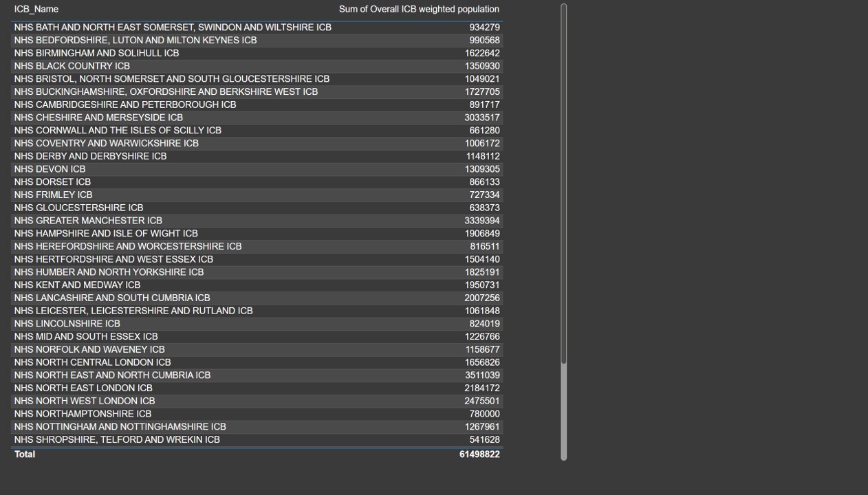Select NHS NORTH CENTRAL LONDON ICB
The height and width of the screenshot is (495, 868).
[x=92, y=362]
